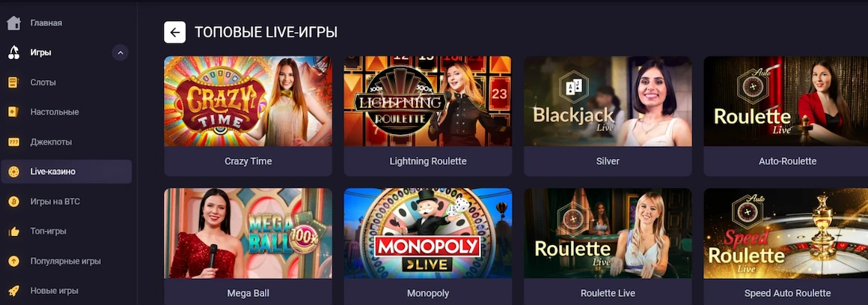Click the Mega Ball title link

[248, 293]
